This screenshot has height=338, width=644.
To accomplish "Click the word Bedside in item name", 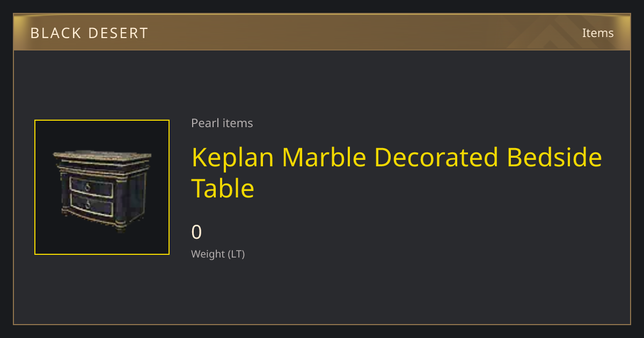I will 554,157.
